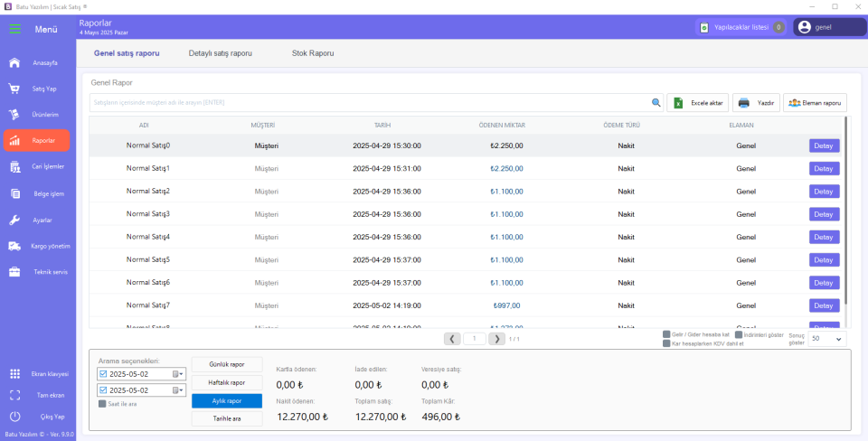Click the printer icon in Yazdır
This screenshot has width=868, height=441.
point(744,103)
